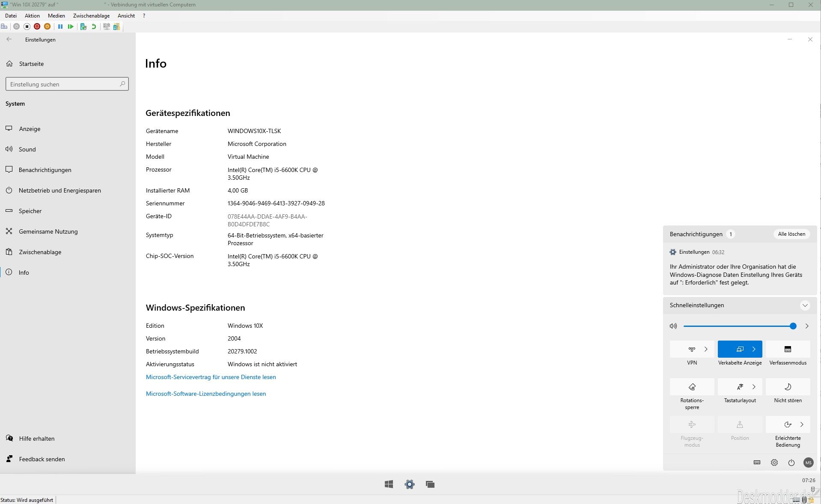Screen dimensions: 821x504
Task: Open Task View in the taskbar
Action: (x=430, y=484)
